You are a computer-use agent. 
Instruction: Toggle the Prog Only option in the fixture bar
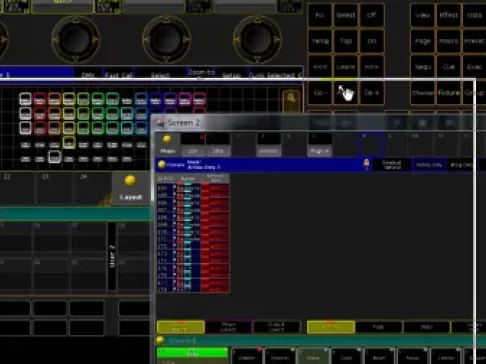click(x=462, y=165)
